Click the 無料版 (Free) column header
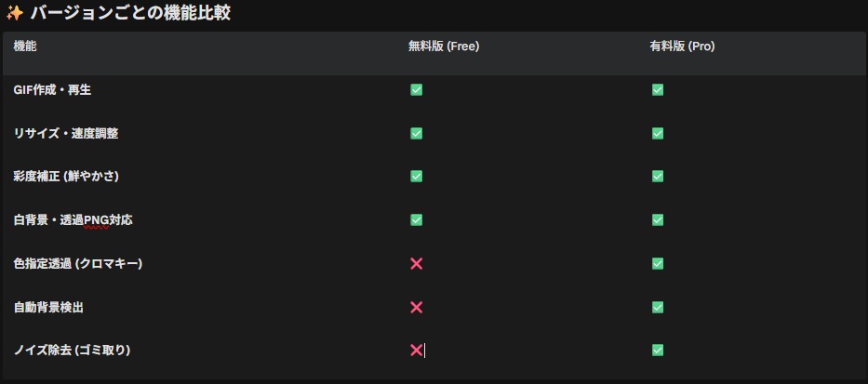The width and height of the screenshot is (868, 384). (443, 46)
